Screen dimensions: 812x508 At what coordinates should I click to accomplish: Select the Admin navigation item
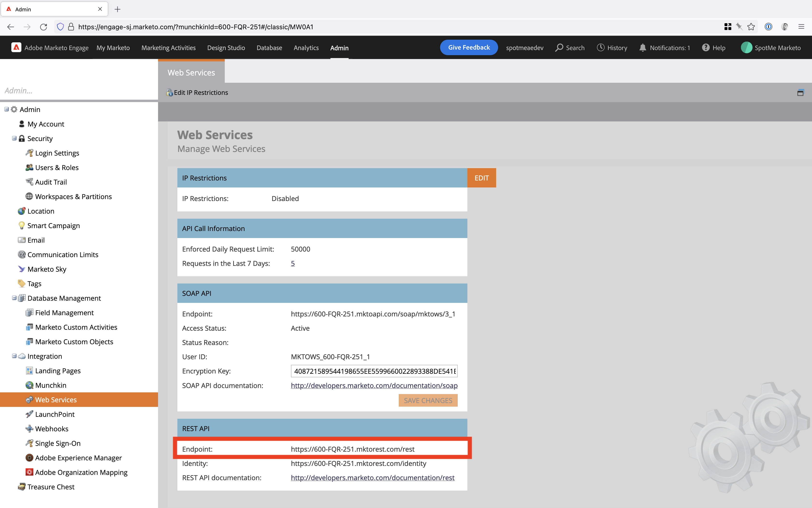(x=339, y=48)
